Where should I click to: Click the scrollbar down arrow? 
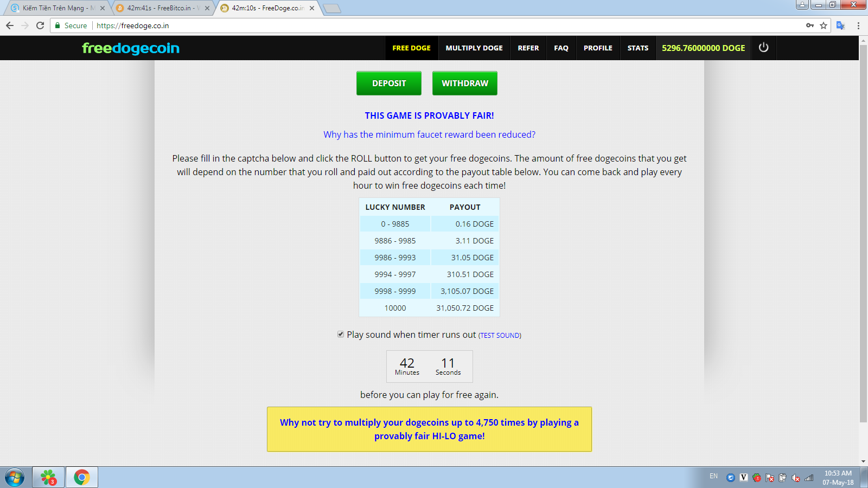tap(863, 461)
